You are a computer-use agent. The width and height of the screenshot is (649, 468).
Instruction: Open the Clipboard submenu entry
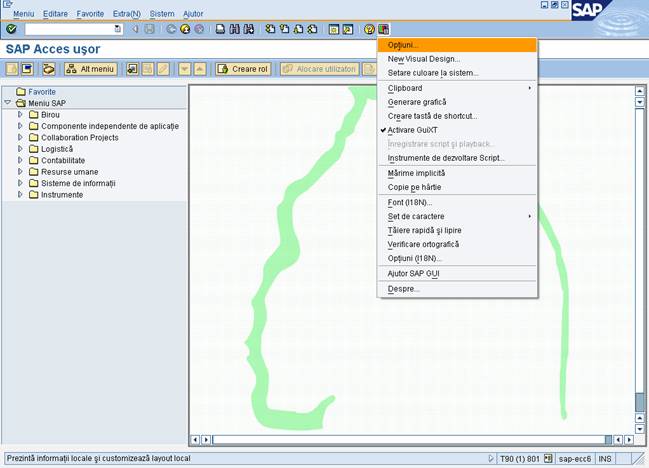tap(457, 88)
